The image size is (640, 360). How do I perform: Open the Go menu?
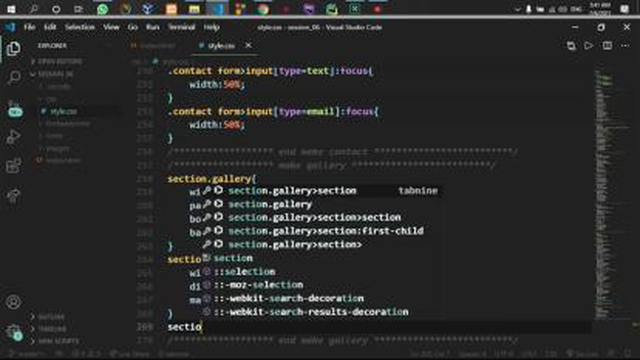click(133, 27)
